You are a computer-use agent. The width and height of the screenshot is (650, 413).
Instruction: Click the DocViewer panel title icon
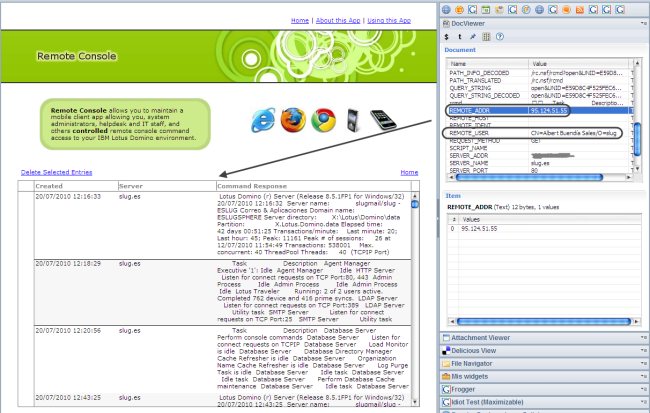coord(446,24)
